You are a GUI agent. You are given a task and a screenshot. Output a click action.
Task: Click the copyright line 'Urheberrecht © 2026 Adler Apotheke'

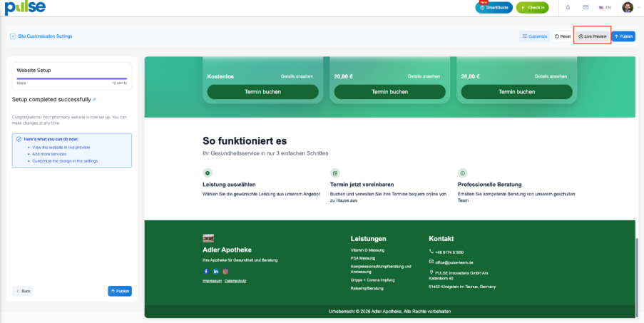(390, 312)
